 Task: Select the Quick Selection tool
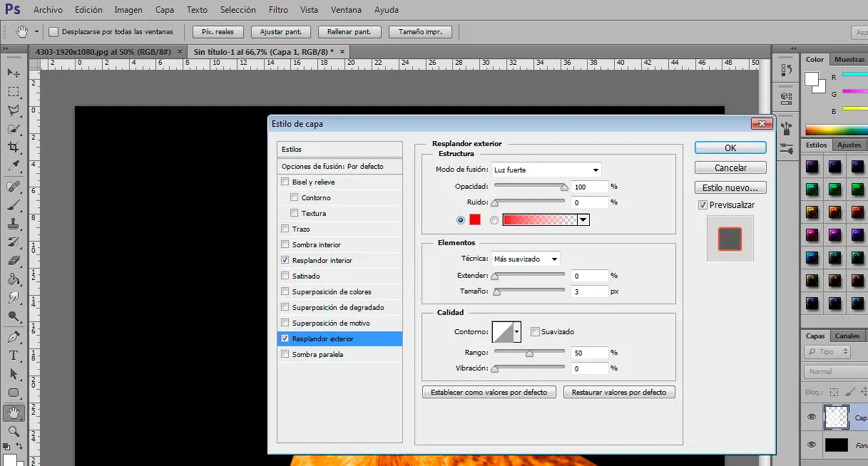(14, 129)
